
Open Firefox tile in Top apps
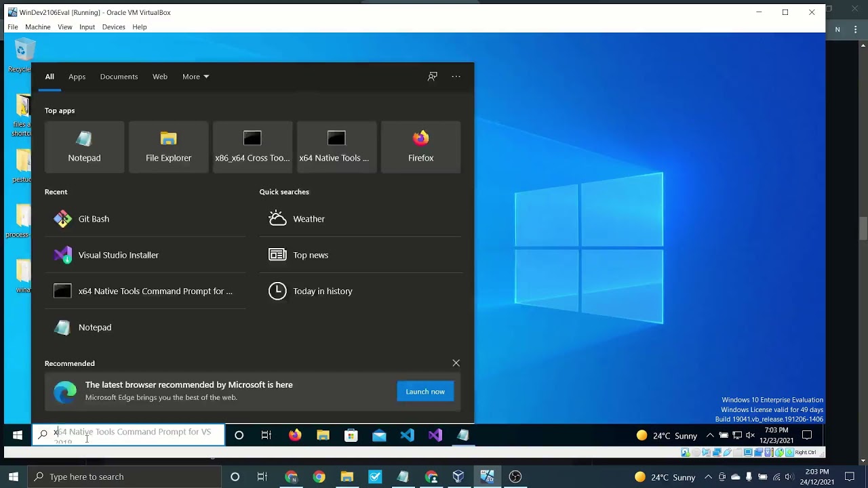(x=420, y=147)
